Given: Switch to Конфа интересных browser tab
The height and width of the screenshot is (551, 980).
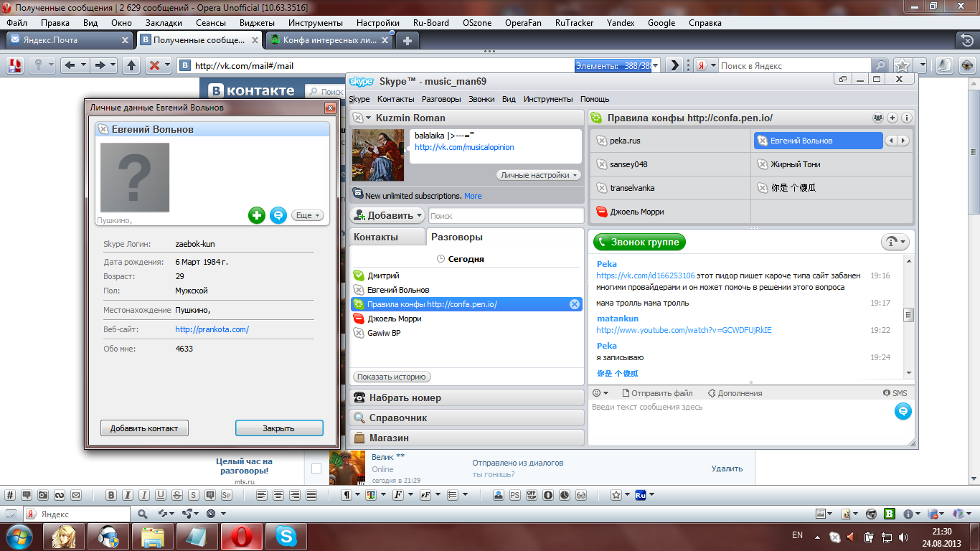Looking at the screenshot, I should tap(329, 40).
